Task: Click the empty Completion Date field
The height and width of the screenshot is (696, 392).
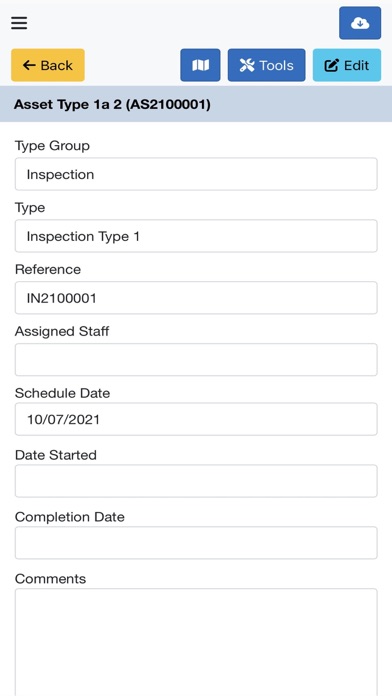Action: tap(196, 543)
